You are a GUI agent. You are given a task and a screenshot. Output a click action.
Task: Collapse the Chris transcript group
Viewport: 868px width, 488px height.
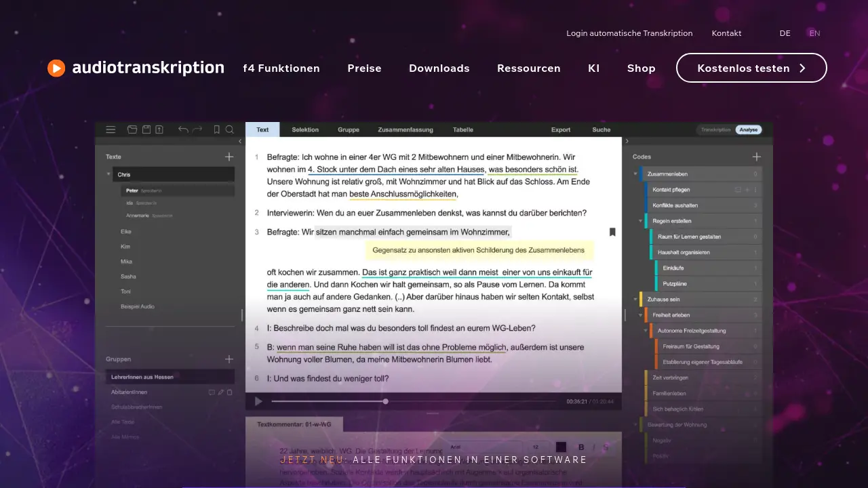pyautogui.click(x=108, y=174)
